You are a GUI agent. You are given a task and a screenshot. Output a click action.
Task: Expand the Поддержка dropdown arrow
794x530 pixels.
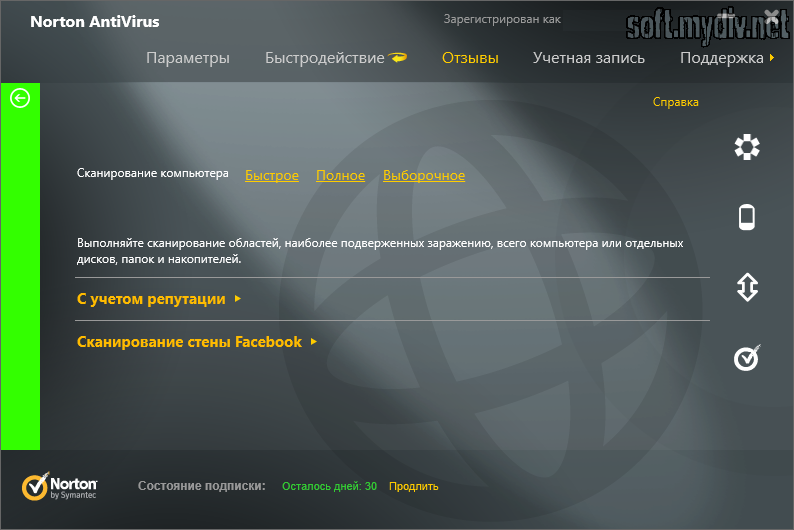tap(772, 58)
